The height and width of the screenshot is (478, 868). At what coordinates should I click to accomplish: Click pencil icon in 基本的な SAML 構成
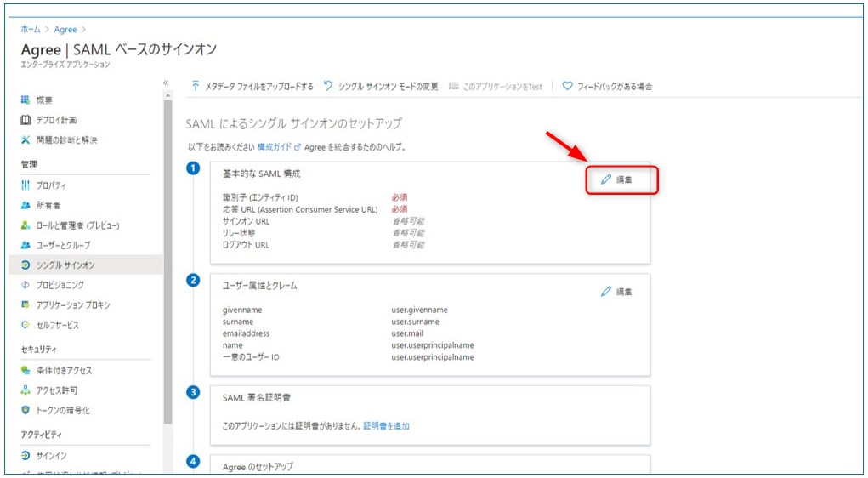point(606,179)
